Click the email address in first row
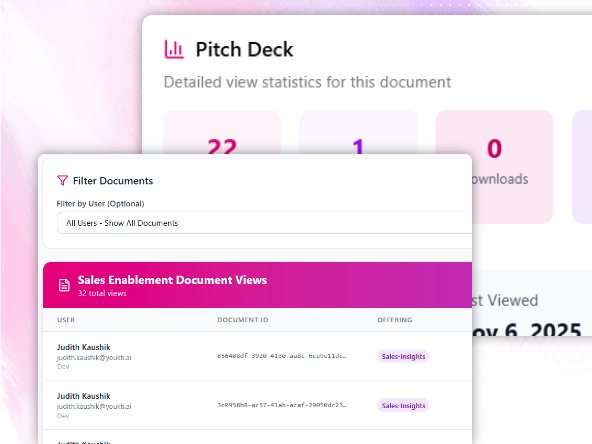The height and width of the screenshot is (444, 592). pyautogui.click(x=94, y=358)
